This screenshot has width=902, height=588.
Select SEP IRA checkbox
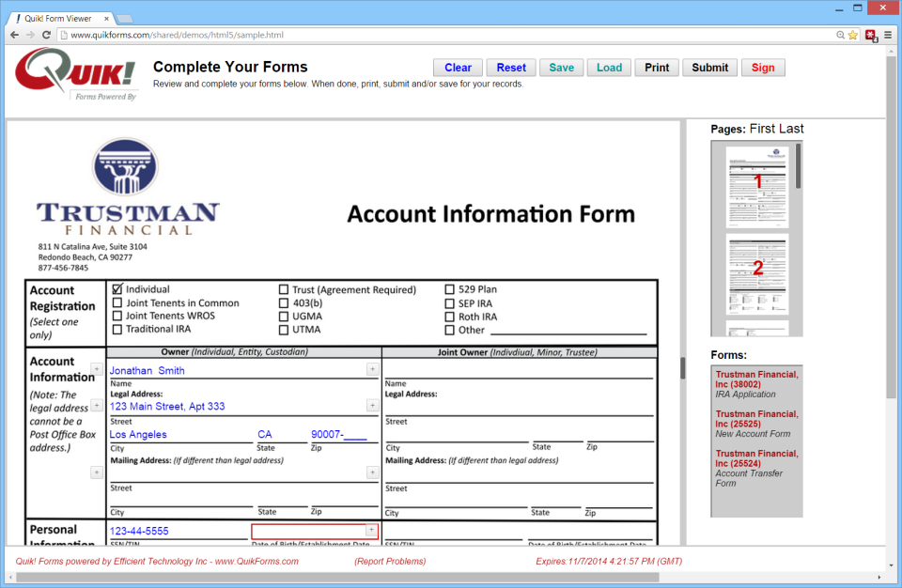(x=450, y=303)
